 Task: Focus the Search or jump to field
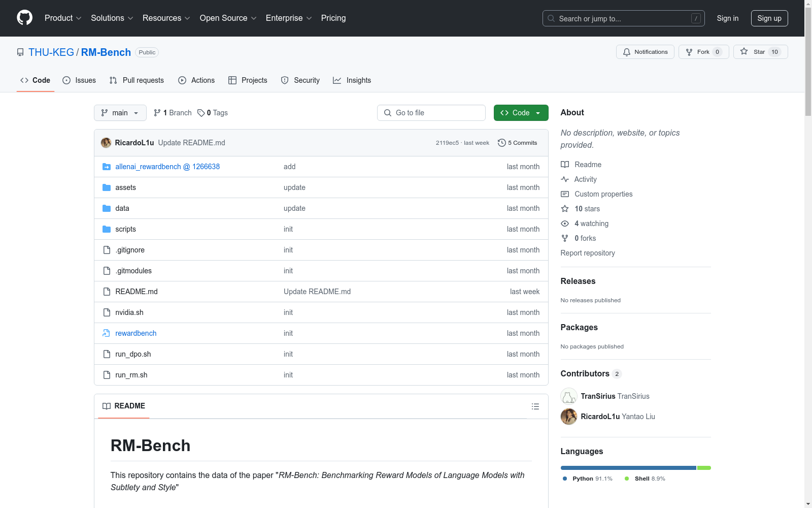624,18
